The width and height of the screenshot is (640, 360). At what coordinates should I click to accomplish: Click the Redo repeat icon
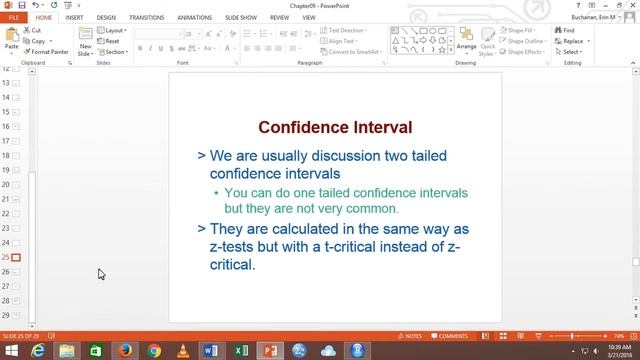54,5
